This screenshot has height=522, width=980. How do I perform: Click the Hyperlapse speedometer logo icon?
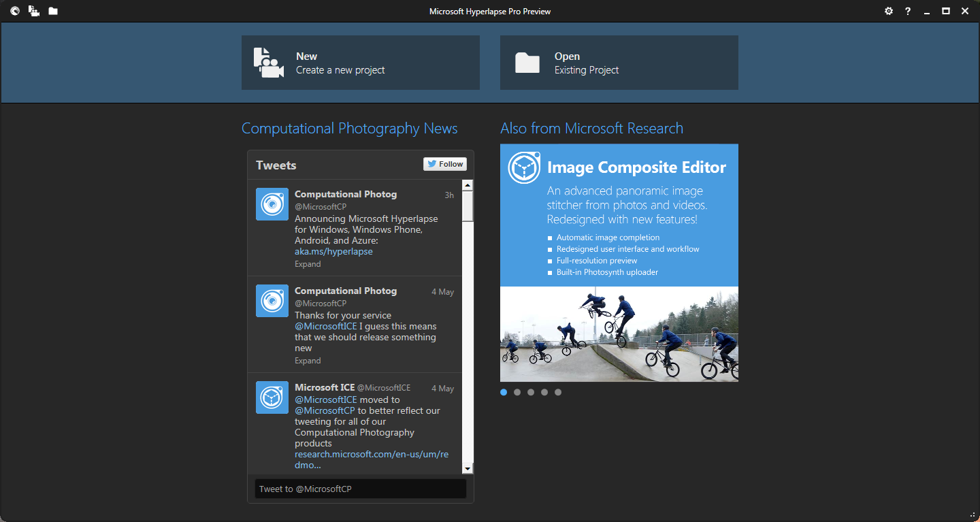15,11
